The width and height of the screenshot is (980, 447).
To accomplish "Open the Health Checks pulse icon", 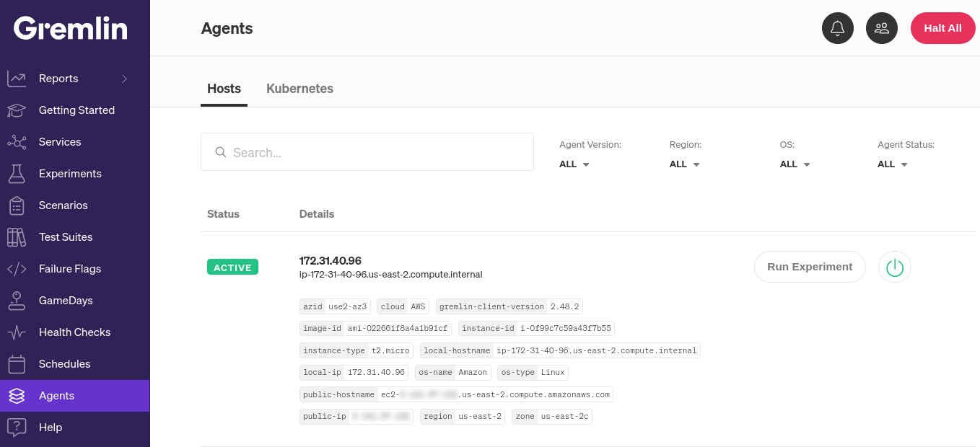I will [x=17, y=332].
